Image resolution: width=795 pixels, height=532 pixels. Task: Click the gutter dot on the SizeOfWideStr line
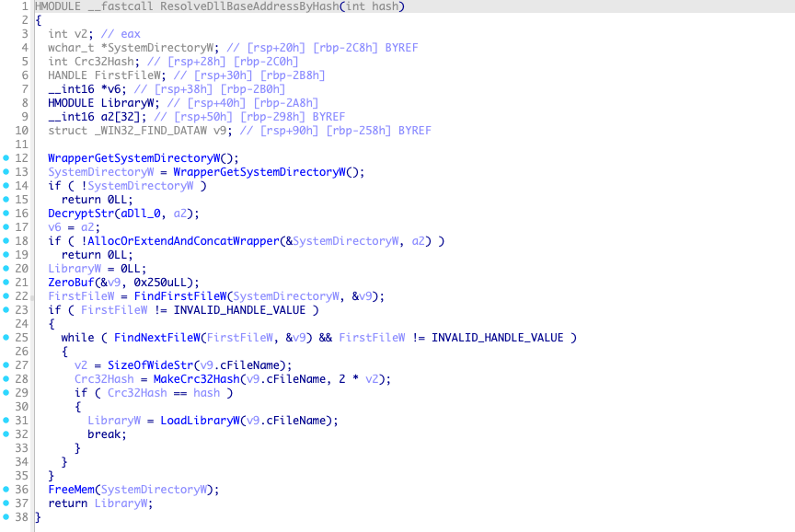6,365
